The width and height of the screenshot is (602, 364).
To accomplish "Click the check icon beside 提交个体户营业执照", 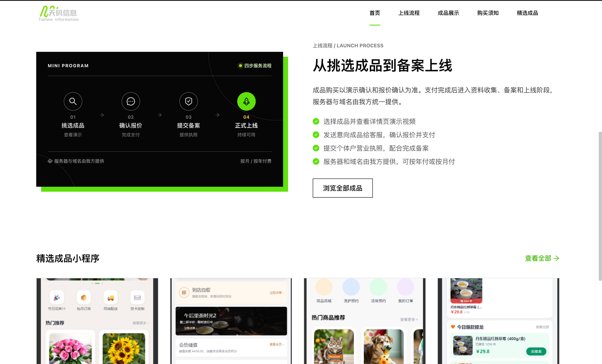I will tap(316, 148).
